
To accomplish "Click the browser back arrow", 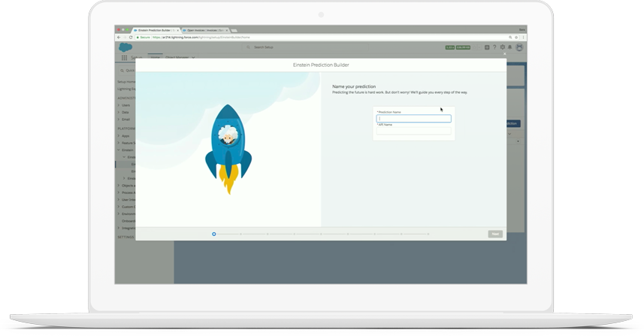I will coord(119,38).
